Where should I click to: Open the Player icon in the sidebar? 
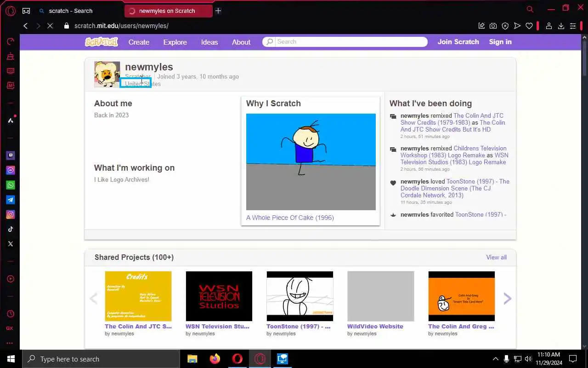coord(10,279)
